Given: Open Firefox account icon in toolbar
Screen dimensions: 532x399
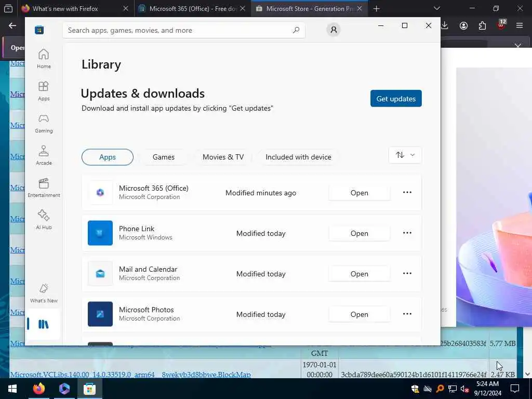Looking at the screenshot, I should (463, 25).
